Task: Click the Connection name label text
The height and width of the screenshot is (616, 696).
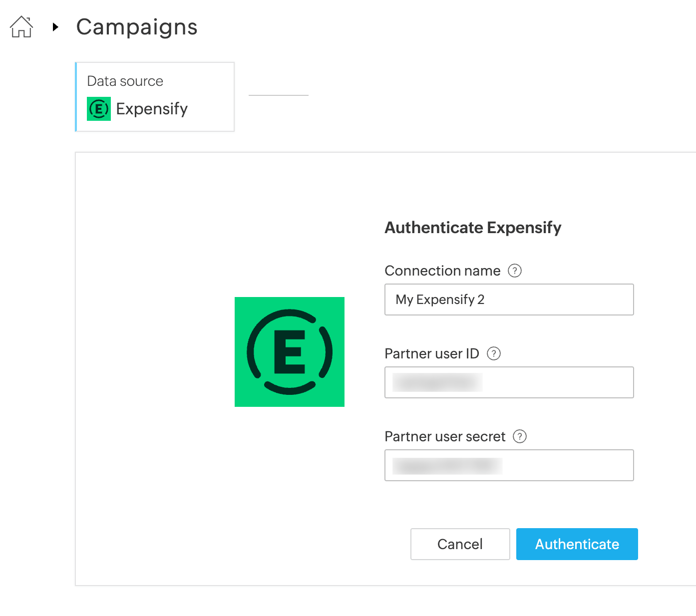Action: coord(442,271)
